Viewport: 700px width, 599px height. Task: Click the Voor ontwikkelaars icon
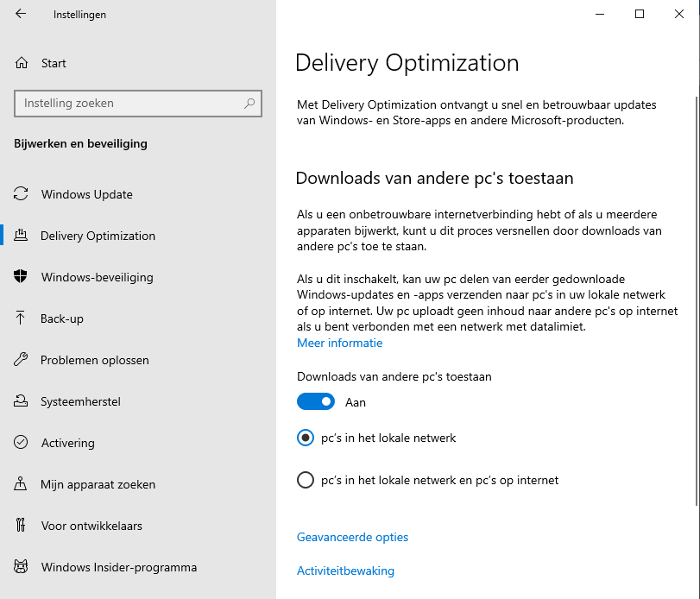[x=22, y=526]
